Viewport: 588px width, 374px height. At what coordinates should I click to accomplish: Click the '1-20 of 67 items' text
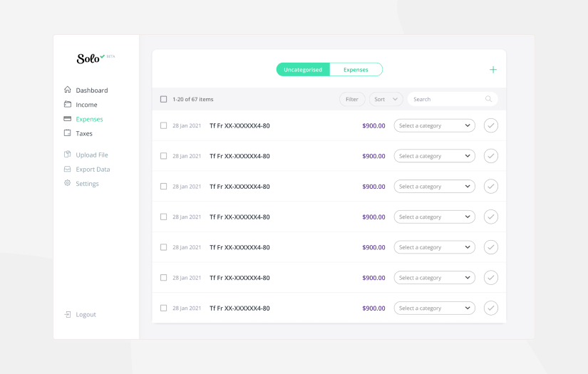[x=192, y=99]
